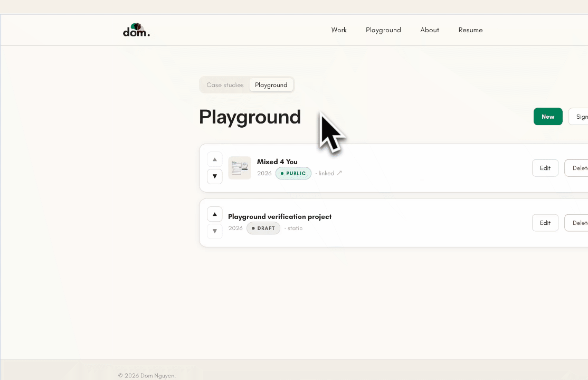Image resolution: width=588 pixels, height=380 pixels.
Task: Move Playground verification project up
Action: 214,214
